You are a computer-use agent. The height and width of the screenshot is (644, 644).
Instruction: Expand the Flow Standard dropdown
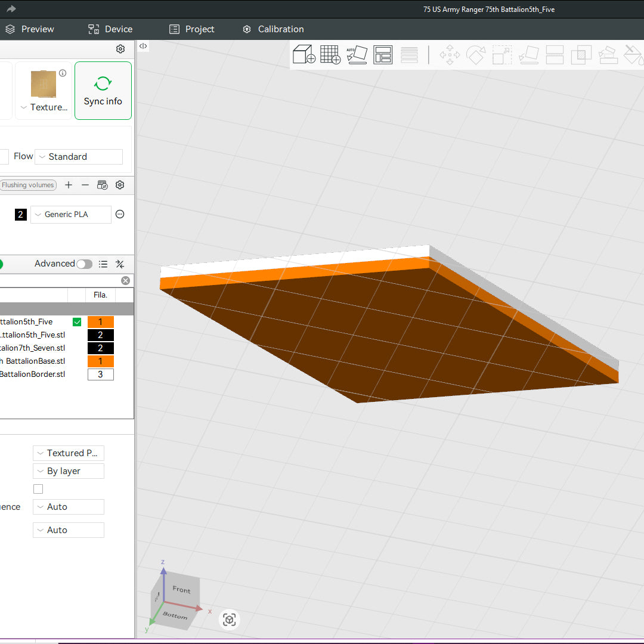79,157
